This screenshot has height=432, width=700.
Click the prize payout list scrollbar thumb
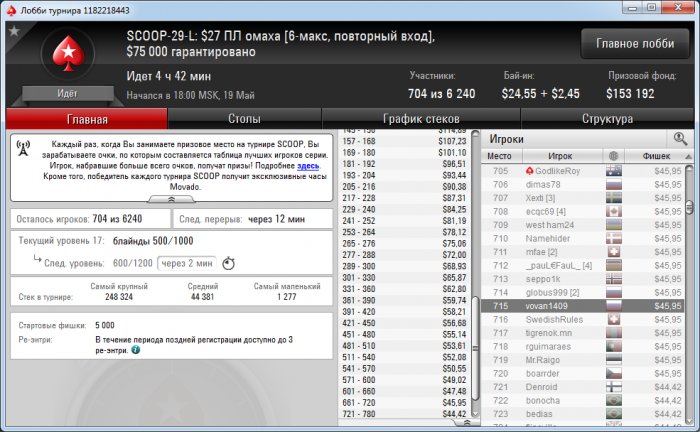click(475, 348)
